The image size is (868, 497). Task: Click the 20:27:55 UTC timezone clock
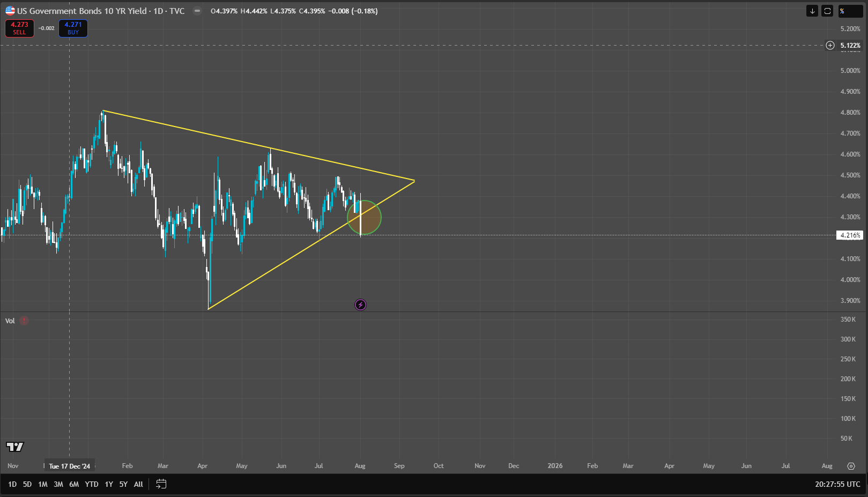tap(837, 484)
